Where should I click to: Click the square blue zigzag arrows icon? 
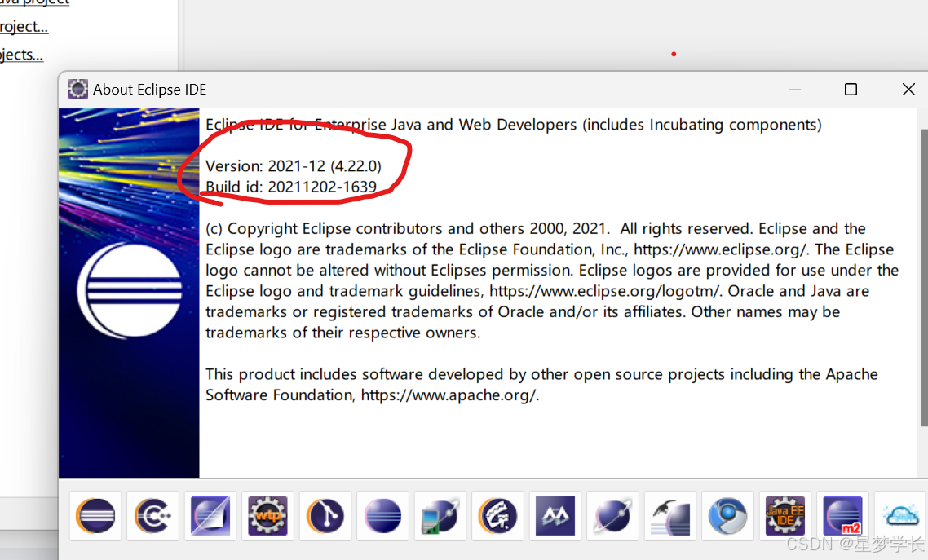[x=555, y=516]
